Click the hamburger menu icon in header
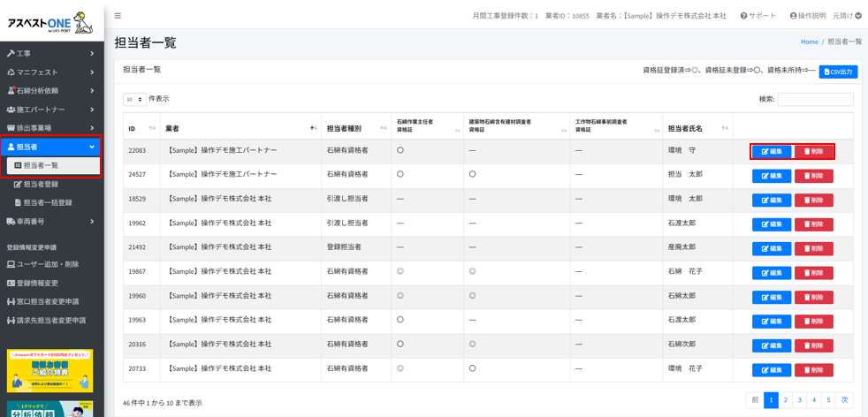868x417 pixels. coord(118,16)
